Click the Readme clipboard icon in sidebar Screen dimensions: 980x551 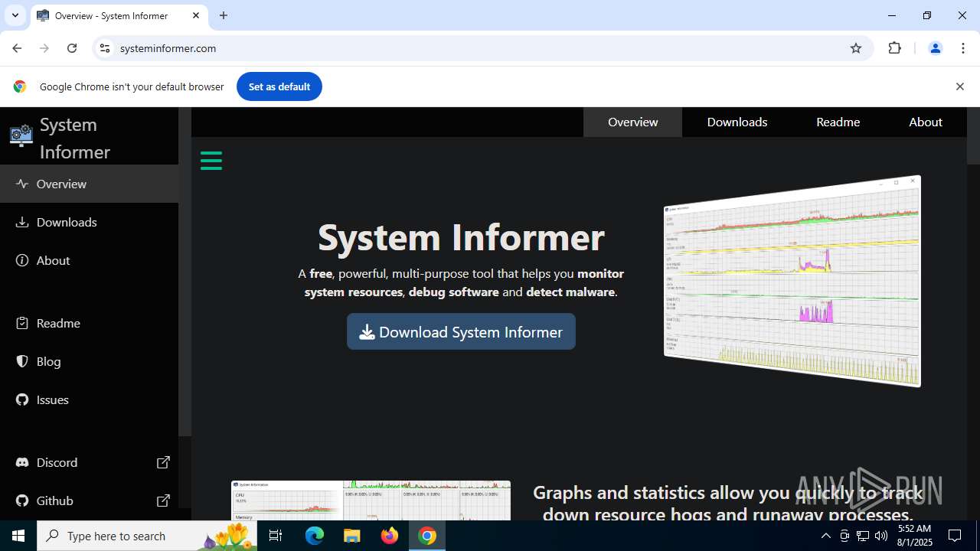[22, 323]
